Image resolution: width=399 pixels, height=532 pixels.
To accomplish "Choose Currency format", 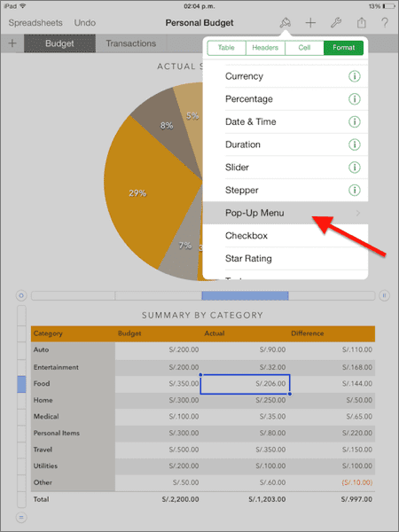I will point(286,76).
